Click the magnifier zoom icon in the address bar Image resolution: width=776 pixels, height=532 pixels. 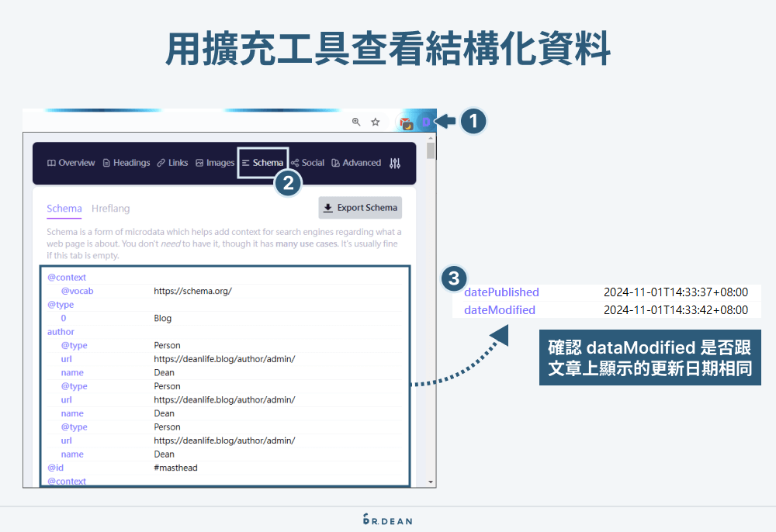[356, 122]
